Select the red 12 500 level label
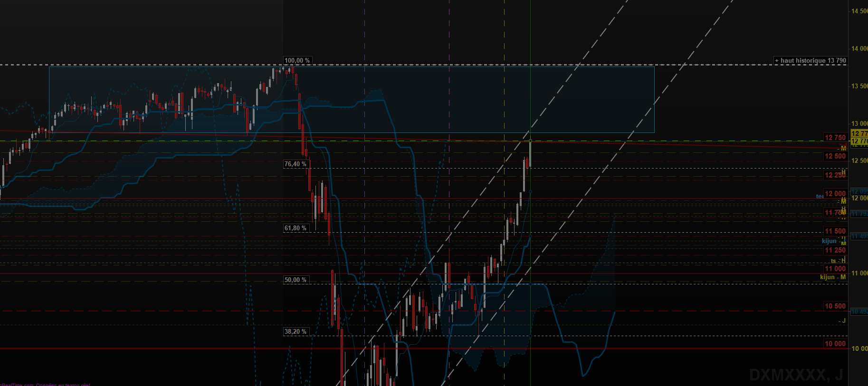Screen dimensions: 868x386 835,156
